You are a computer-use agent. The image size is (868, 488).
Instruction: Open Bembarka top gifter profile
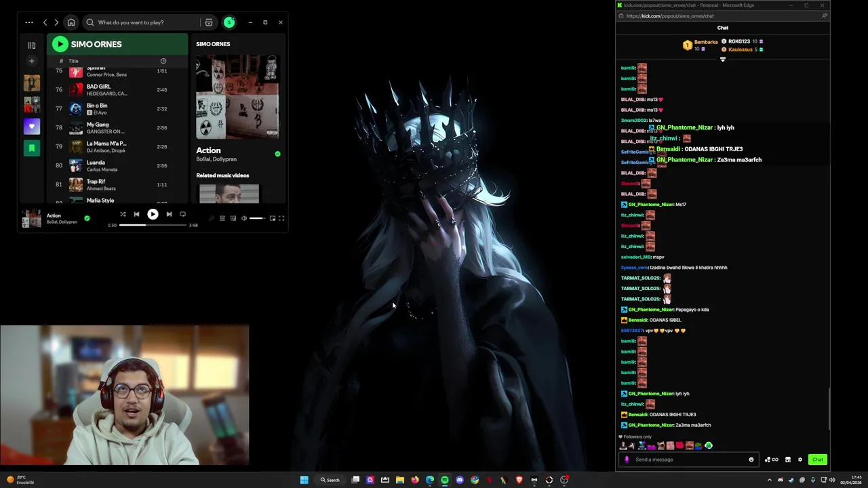tap(705, 42)
